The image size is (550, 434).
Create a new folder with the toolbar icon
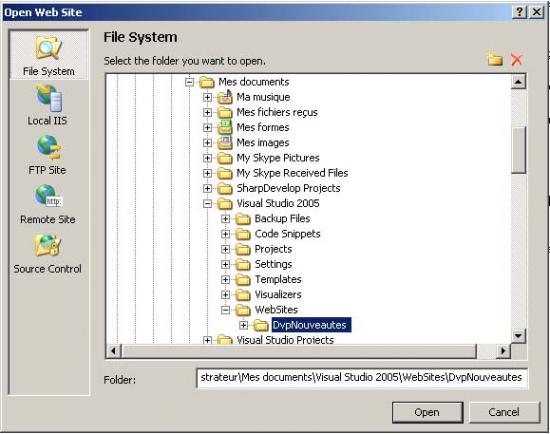(x=495, y=59)
